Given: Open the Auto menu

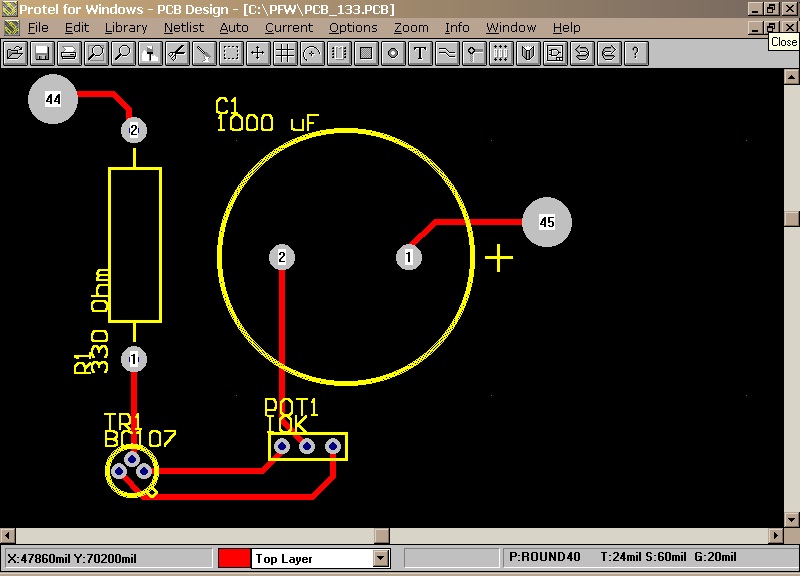Looking at the screenshot, I should [234, 27].
